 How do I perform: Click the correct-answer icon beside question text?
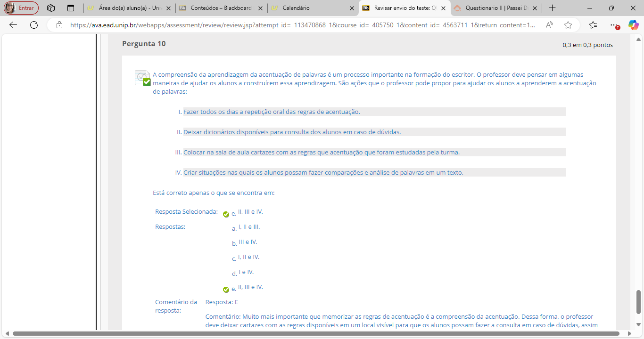coord(143,78)
